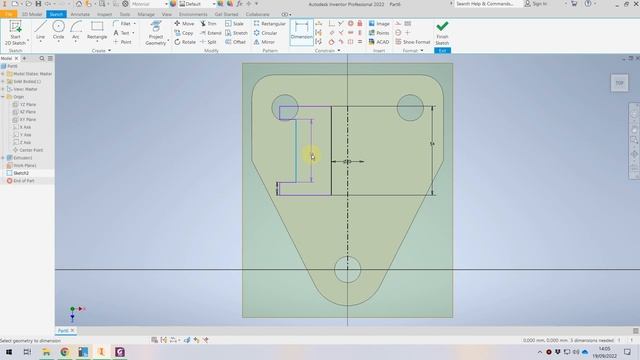Collapse the Origin folder
This screenshot has width=640, height=360.
(3, 97)
